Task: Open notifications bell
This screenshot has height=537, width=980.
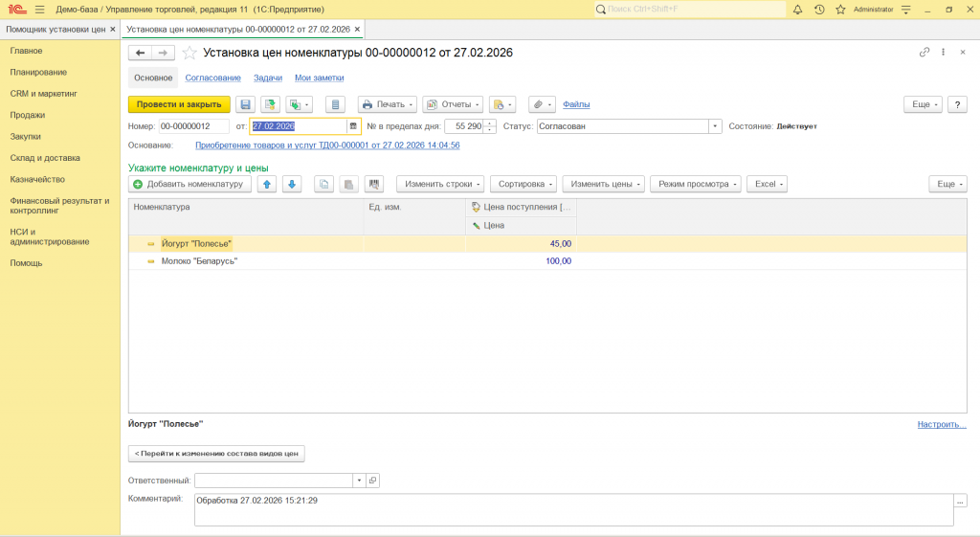Action: 797,10
